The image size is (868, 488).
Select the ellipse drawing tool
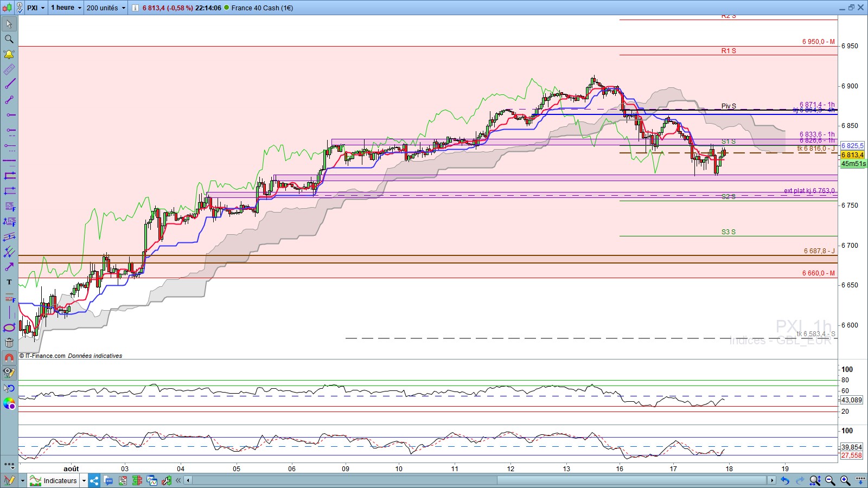[9, 328]
